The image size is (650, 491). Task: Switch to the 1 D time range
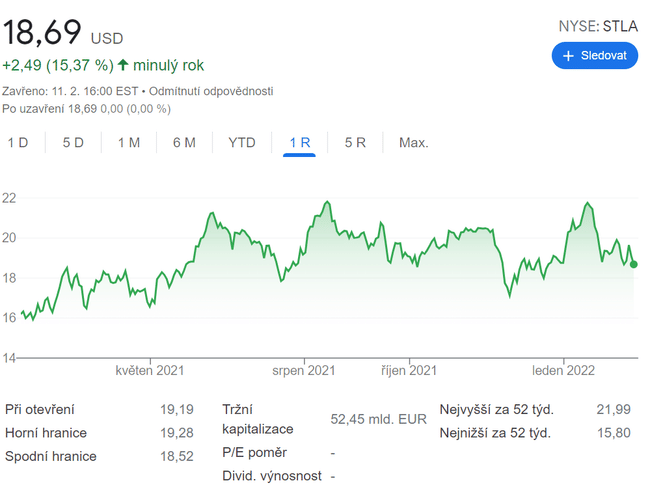pos(18,142)
